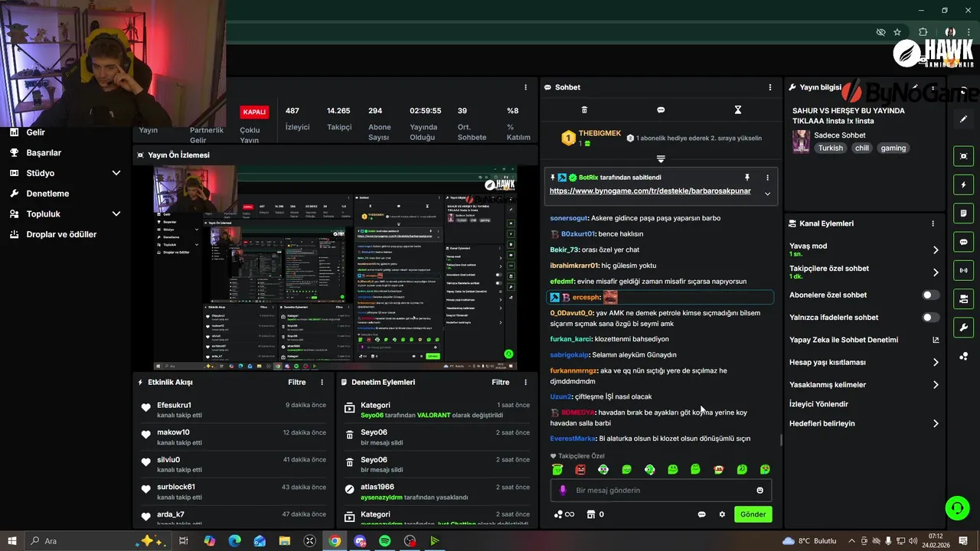Viewport: 980px width, 551px height.
Task: Toggle Abonelere özel sohbet switch
Action: tap(930, 295)
